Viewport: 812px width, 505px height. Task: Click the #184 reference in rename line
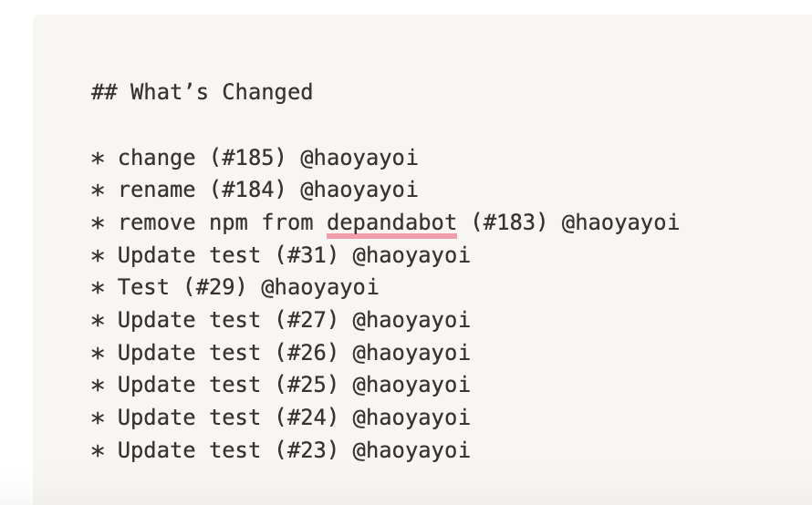coord(248,190)
